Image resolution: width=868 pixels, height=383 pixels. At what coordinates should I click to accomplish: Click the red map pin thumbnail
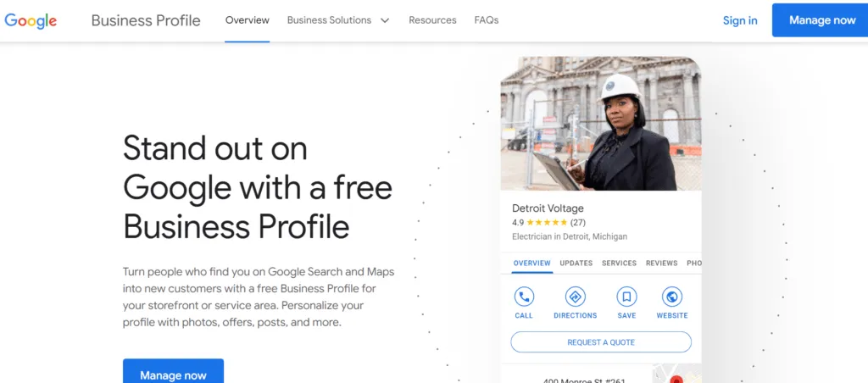[x=676, y=375]
